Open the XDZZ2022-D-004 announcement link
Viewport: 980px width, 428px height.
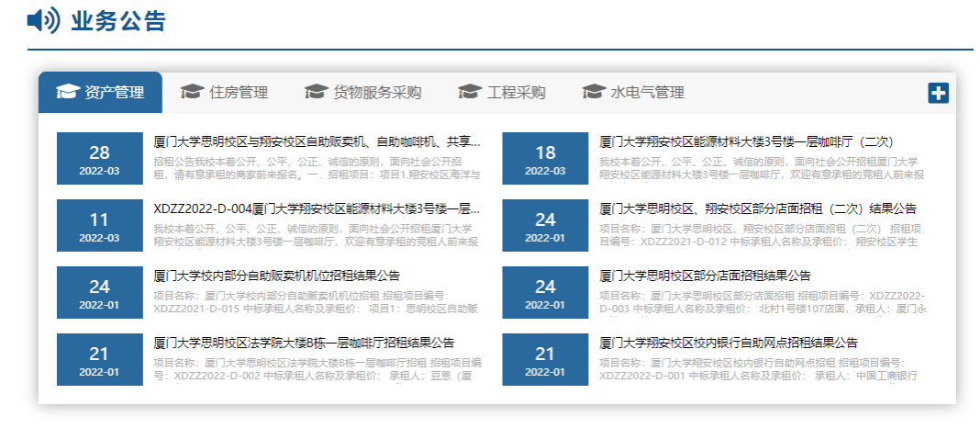click(317, 208)
